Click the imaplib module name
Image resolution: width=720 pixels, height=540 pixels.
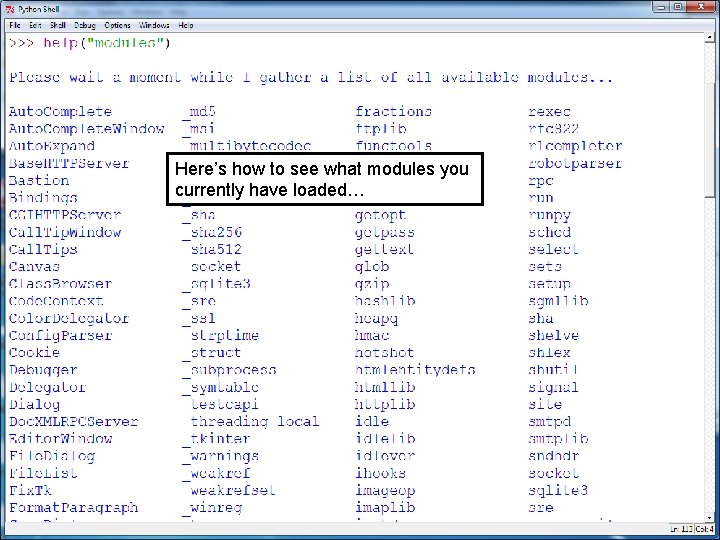[385, 508]
